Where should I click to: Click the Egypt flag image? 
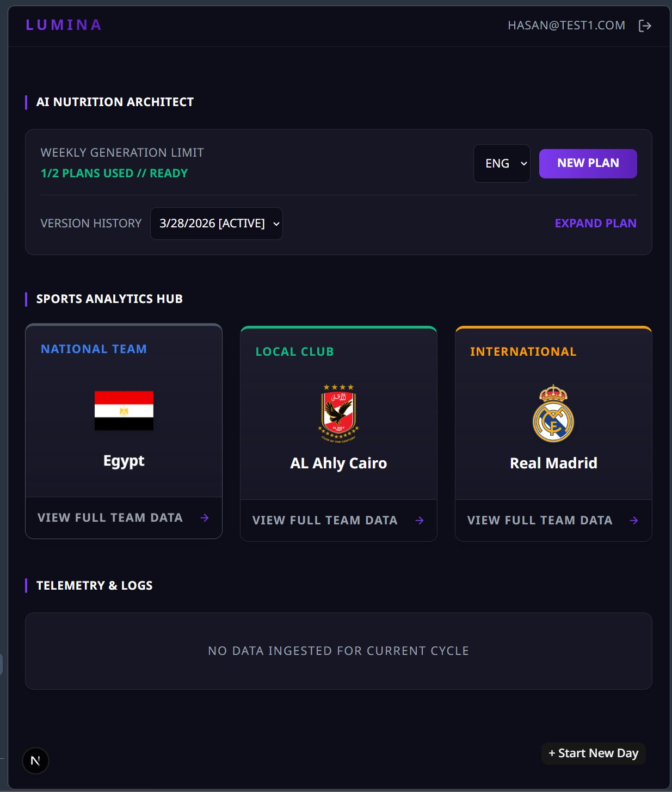tap(124, 411)
